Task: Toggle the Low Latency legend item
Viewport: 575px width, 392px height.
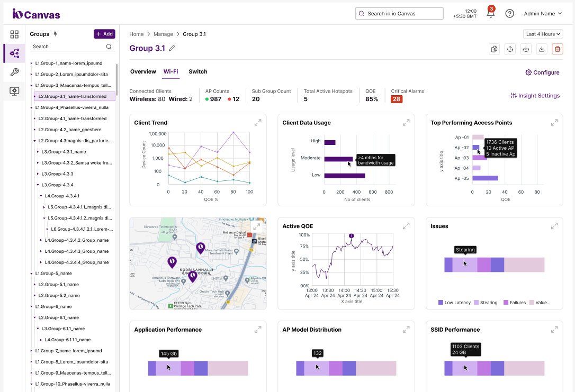Action: point(454,303)
